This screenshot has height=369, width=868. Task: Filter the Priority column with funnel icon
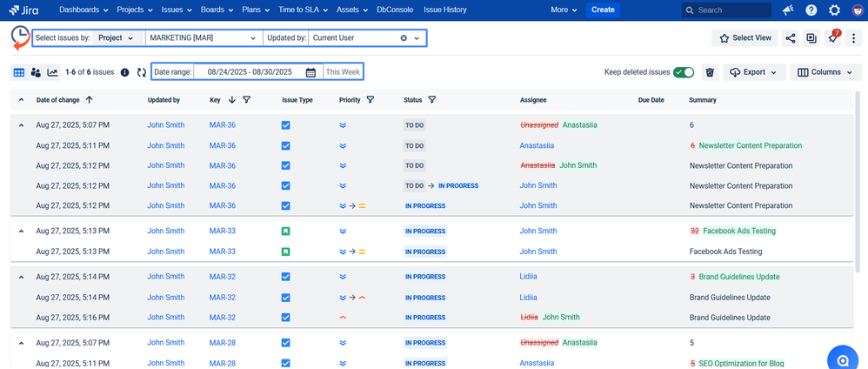click(371, 100)
